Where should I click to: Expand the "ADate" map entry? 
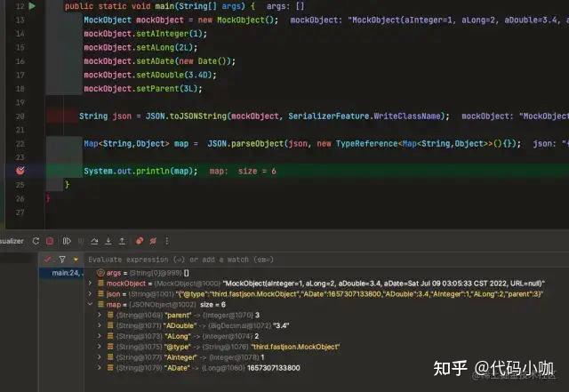coord(100,368)
